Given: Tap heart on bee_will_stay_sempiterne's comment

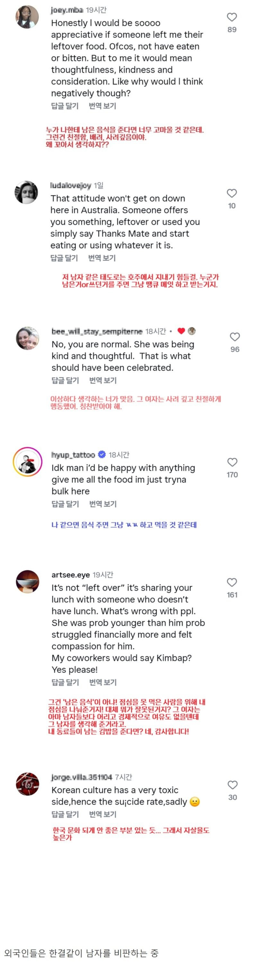Looking at the screenshot, I should coord(235,337).
